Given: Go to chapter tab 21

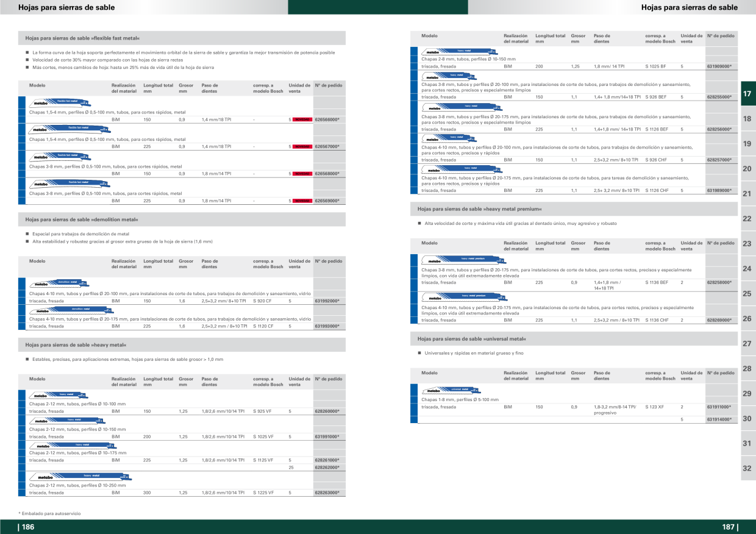Looking at the screenshot, I should pyautogui.click(x=748, y=194).
